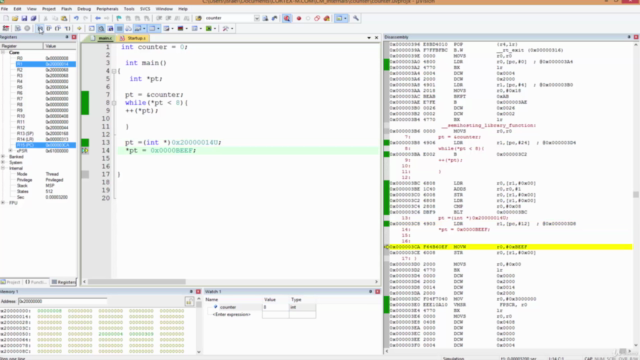Open the Toolbox dropdown arrow
640x360 pixels.
[232, 29]
